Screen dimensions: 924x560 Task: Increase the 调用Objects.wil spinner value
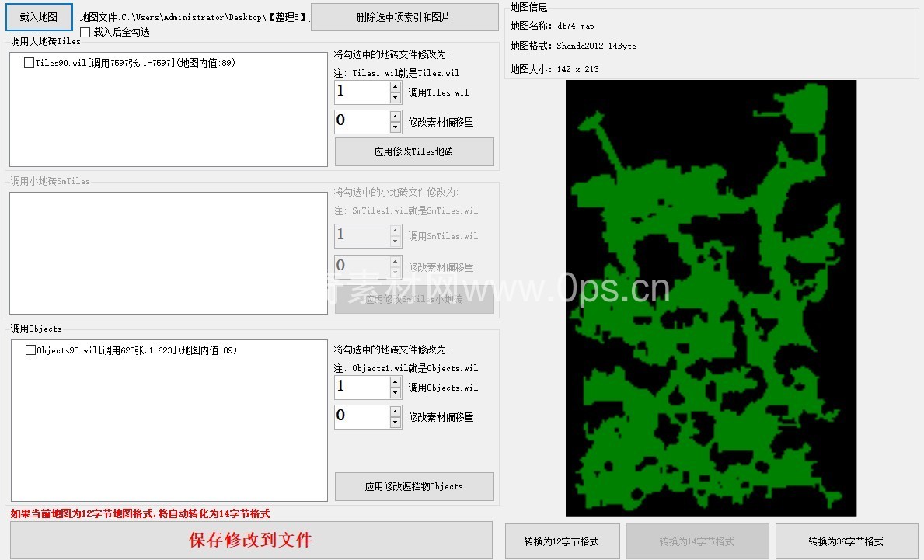pos(396,382)
